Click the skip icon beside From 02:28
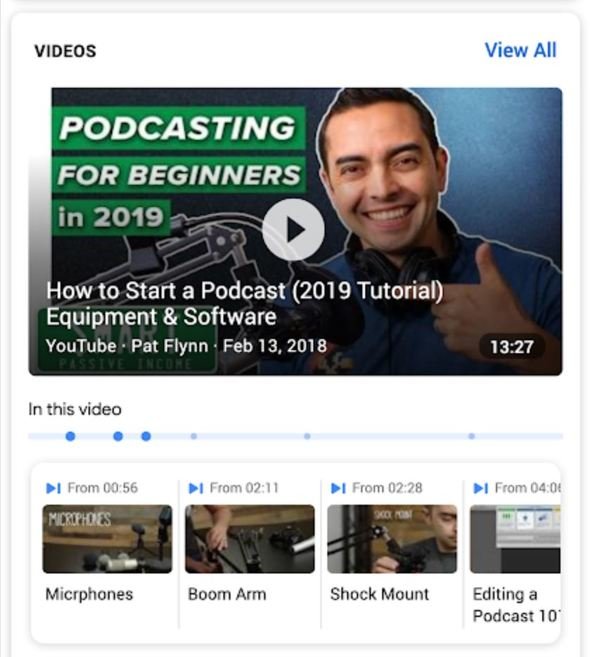Image resolution: width=590 pixels, height=657 pixels. (x=338, y=488)
